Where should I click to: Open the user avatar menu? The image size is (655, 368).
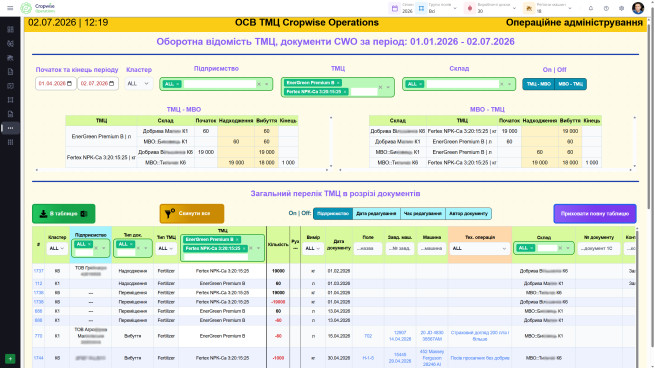pos(638,8)
